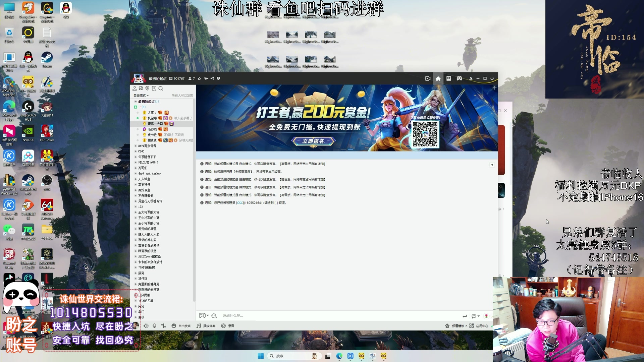This screenshot has height=362, width=644.
Task: Click the font style icon in chat box
Action: click(x=214, y=316)
